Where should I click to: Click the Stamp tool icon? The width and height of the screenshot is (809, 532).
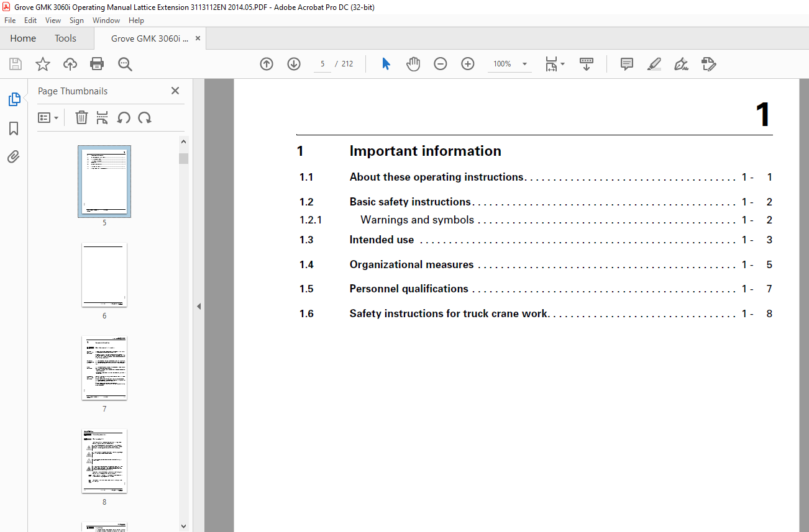click(x=708, y=64)
